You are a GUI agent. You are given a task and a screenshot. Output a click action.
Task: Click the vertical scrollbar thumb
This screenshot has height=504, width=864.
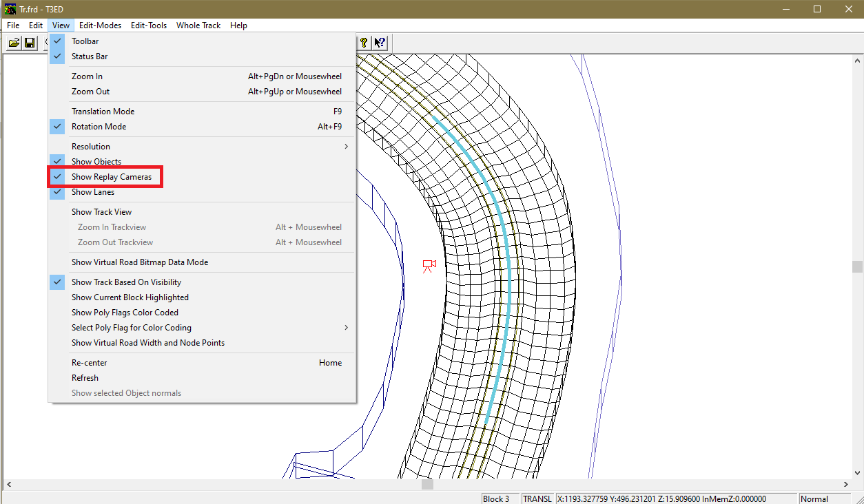(857, 266)
